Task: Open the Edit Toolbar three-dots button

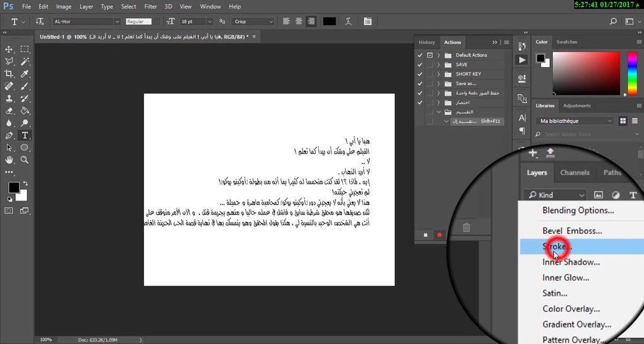Action: coord(9,172)
